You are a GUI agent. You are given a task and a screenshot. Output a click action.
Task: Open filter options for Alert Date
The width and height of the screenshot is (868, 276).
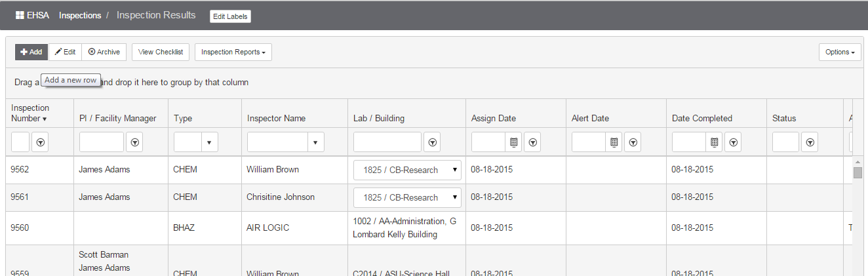[633, 142]
